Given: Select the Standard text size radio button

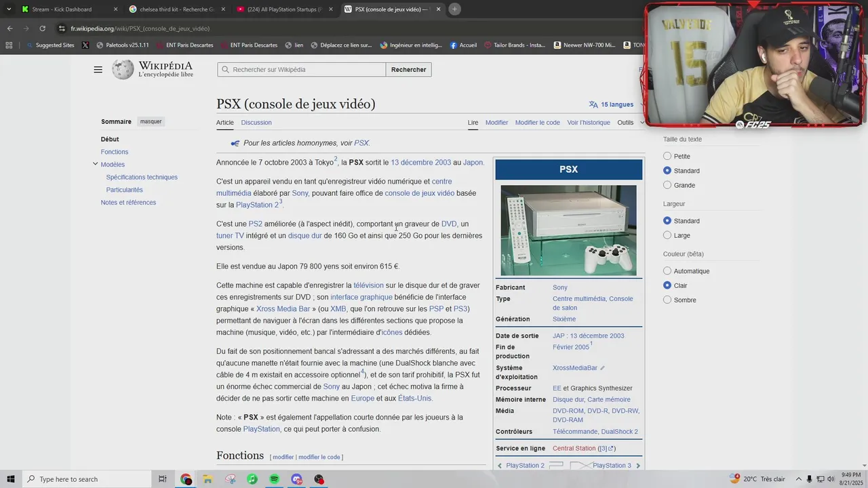Looking at the screenshot, I should [667, 171].
